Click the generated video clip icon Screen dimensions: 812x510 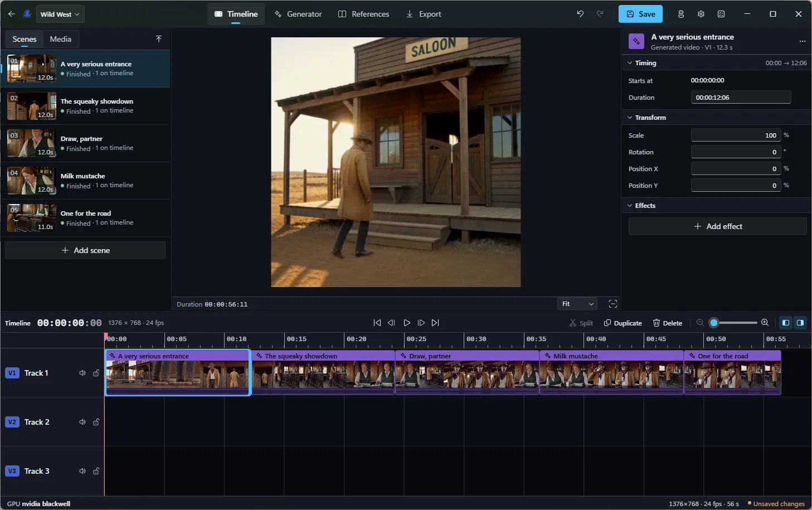point(636,41)
